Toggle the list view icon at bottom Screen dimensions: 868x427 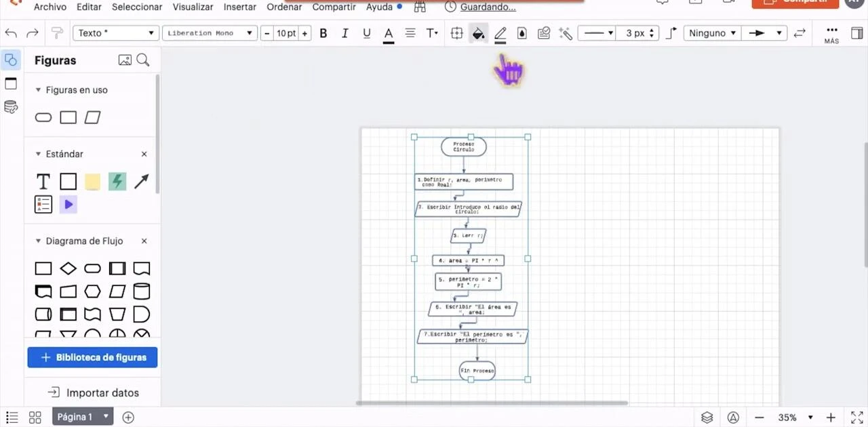(x=12, y=418)
